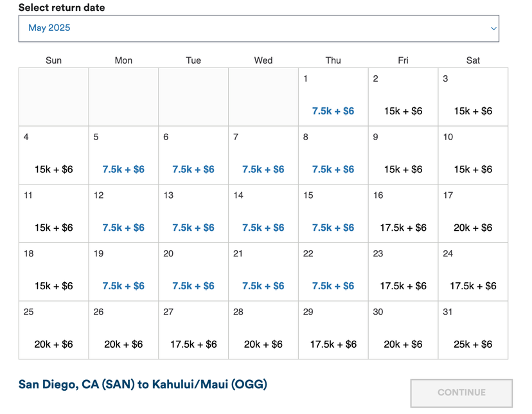This screenshot has height=414, width=532.
Task: Select May 17 showing 20k + $6
Action: 473,213
